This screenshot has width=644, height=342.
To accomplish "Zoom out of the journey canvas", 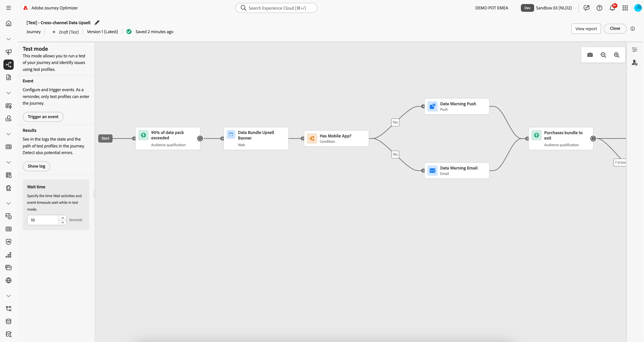I will tap(603, 55).
